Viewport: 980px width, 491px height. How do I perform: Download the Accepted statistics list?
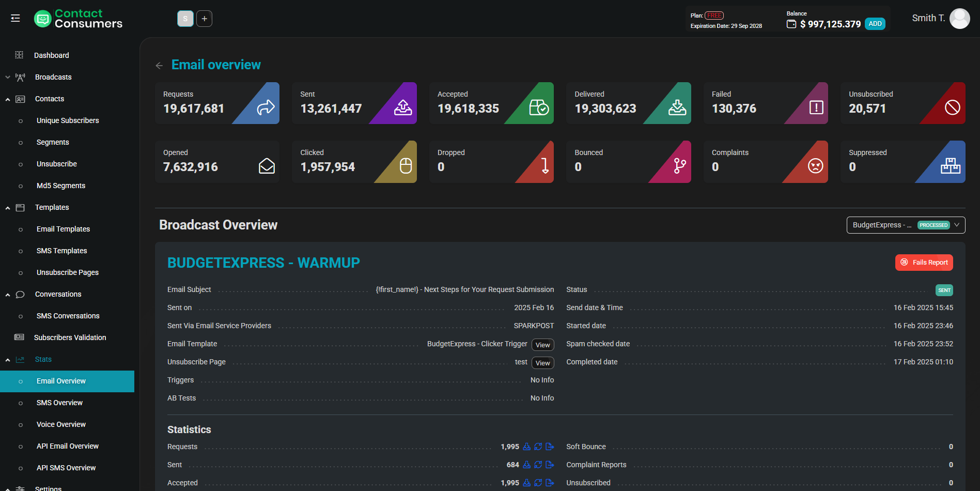point(527,483)
